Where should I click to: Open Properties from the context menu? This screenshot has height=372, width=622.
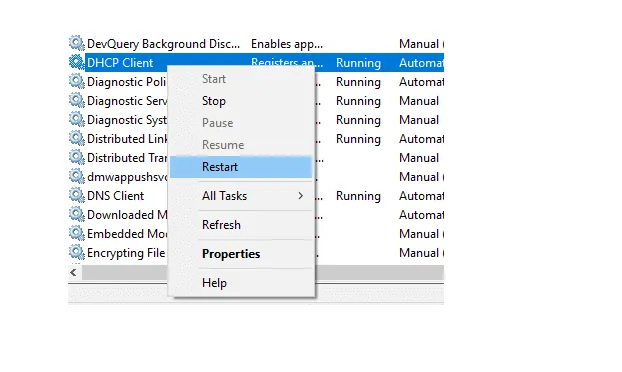(x=241, y=254)
